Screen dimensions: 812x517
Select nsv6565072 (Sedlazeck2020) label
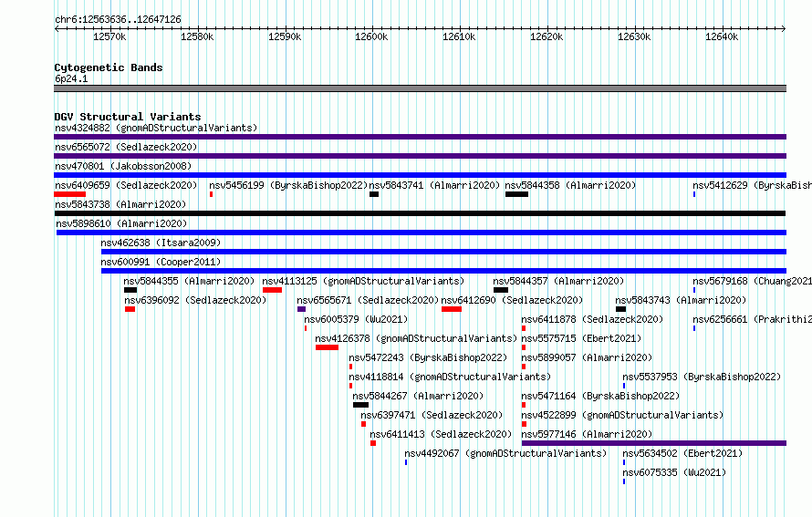click(126, 147)
